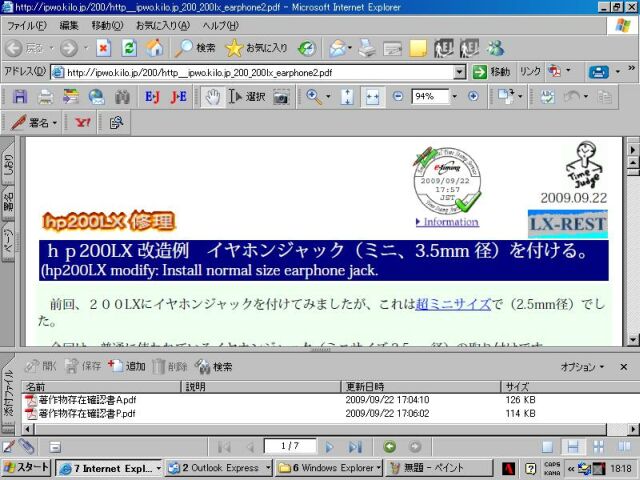Image resolution: width=640 pixels, height=480 pixels.
Task: Follow the 超ミニサイズ hyperlink
Action: pyautogui.click(x=453, y=304)
